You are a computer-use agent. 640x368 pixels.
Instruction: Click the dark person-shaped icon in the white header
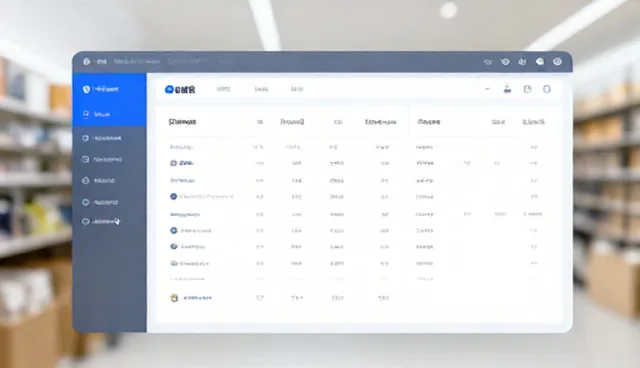507,89
